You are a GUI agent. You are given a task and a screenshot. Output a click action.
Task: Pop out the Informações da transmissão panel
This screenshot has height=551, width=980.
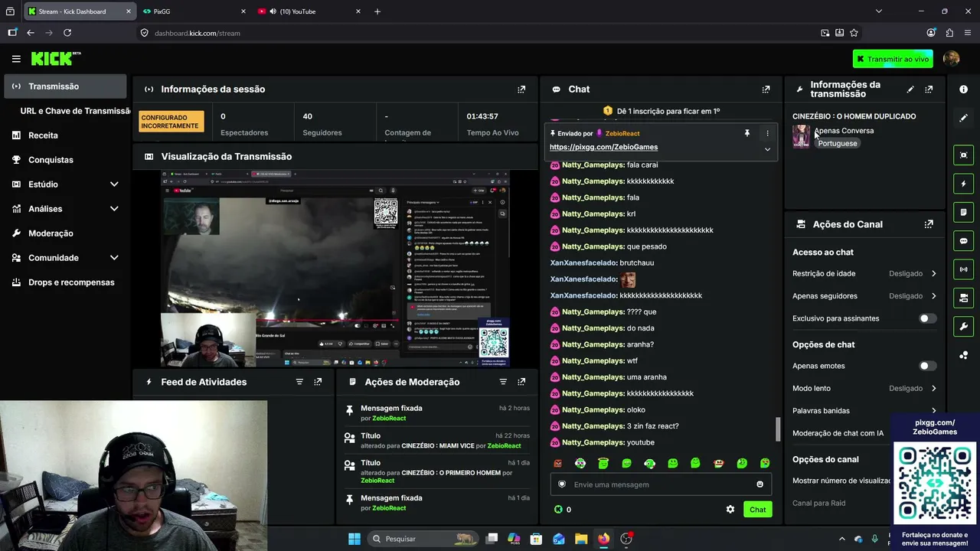coord(929,90)
